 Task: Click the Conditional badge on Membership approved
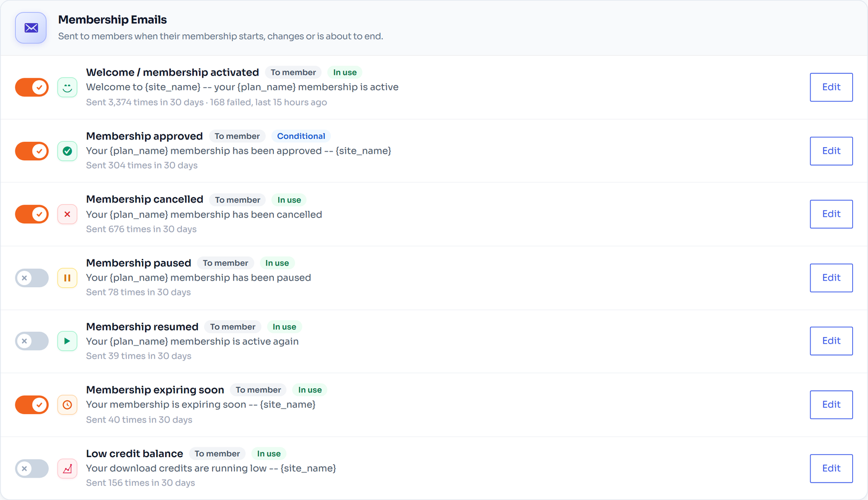click(301, 136)
